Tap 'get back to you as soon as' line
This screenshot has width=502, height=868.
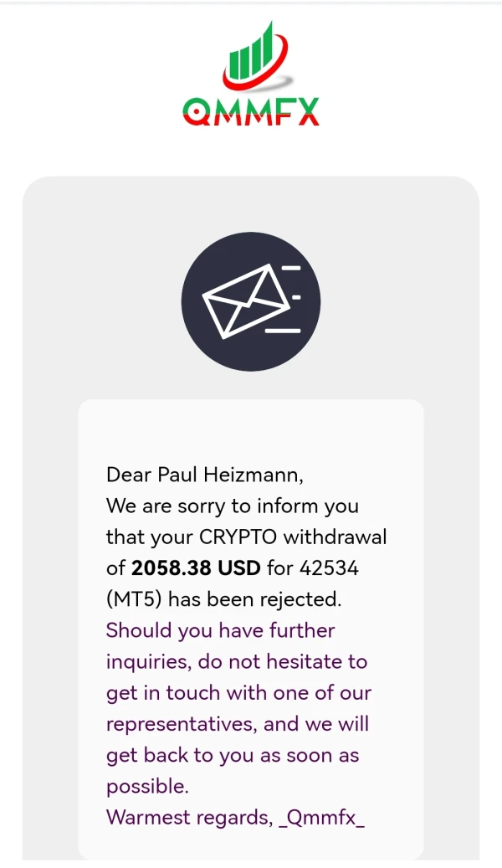(x=233, y=754)
